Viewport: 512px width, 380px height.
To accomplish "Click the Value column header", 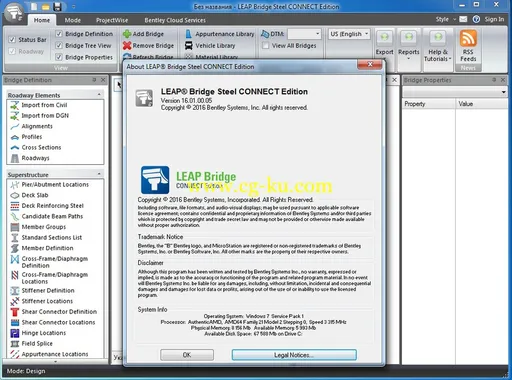I will (x=482, y=104).
